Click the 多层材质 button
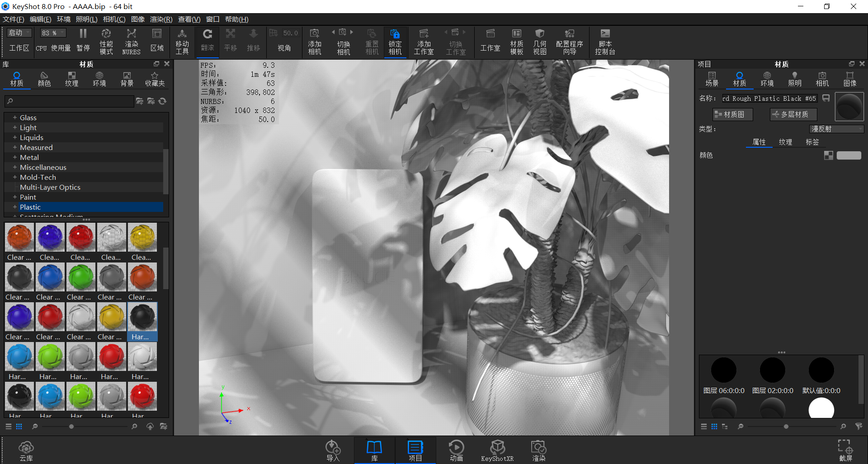868x464 pixels. click(x=793, y=114)
